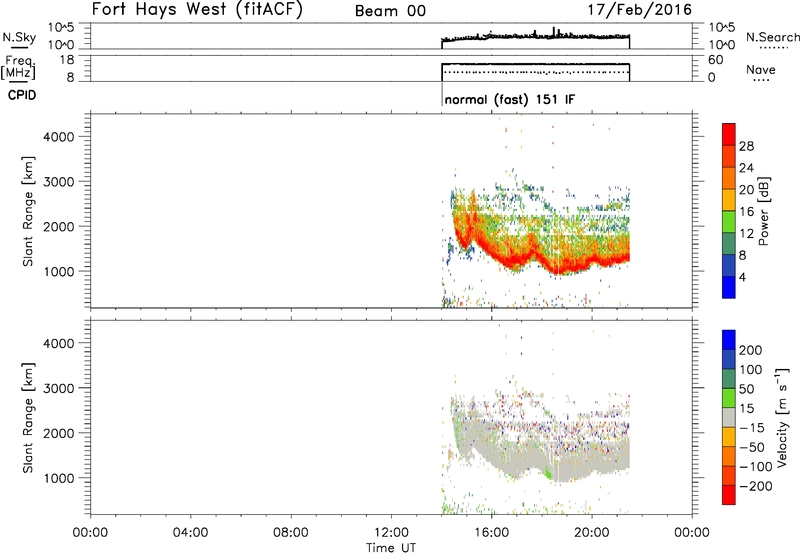Click the '28' power scale value
Image resolution: width=800 pixels, height=554 pixels.
[746, 146]
